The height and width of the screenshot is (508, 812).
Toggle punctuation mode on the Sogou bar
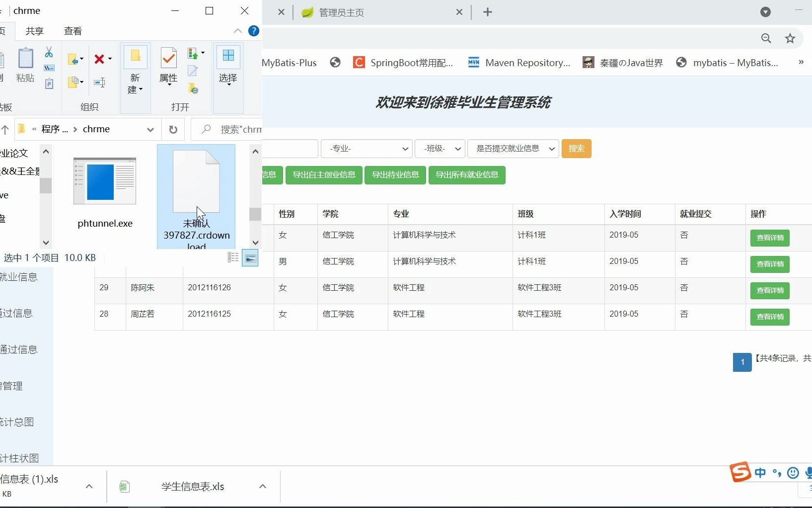coord(777,473)
